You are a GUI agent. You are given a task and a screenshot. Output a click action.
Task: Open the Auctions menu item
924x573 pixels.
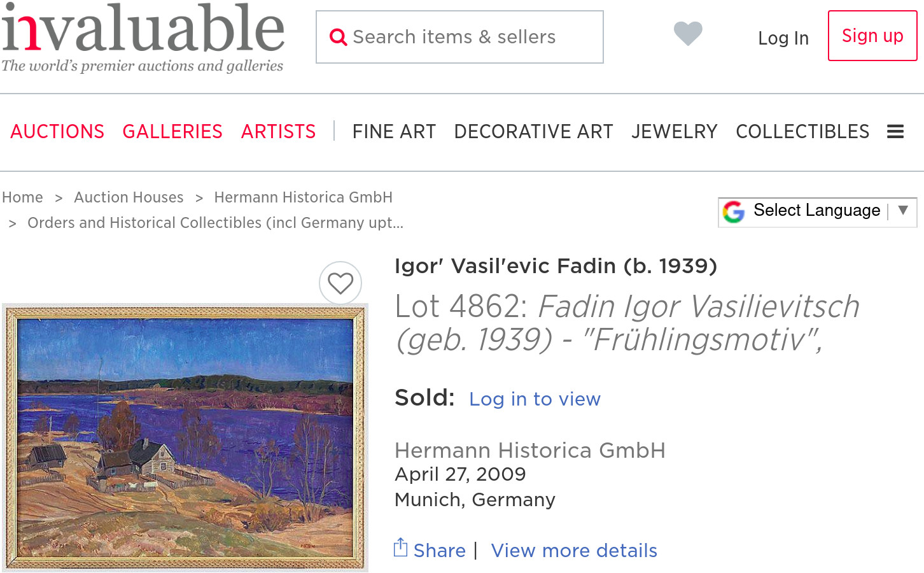[57, 132]
